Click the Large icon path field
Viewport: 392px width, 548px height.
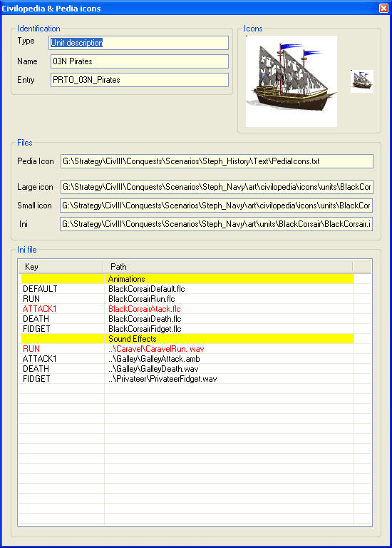click(x=217, y=187)
